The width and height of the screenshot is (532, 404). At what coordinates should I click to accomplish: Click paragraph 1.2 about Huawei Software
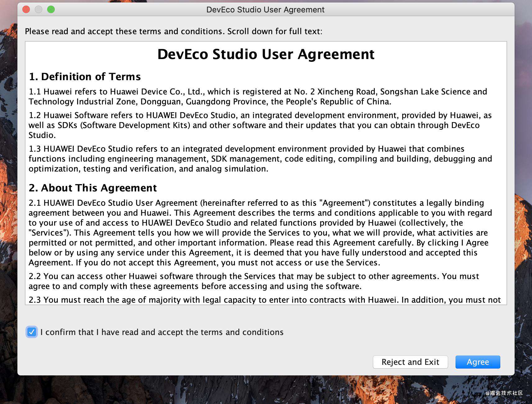(x=260, y=125)
